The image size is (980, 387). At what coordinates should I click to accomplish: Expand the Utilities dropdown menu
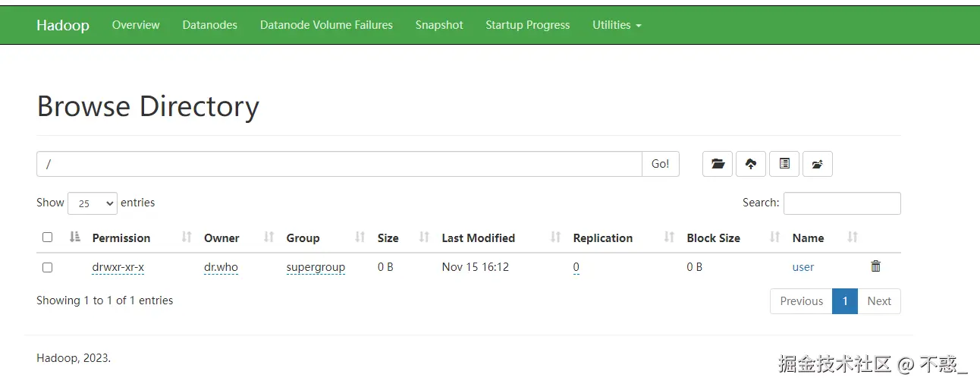(617, 25)
